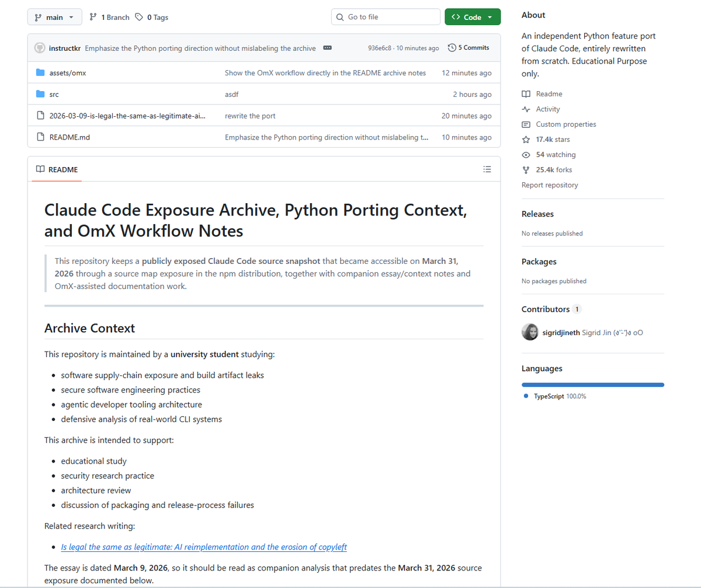Image resolution: width=701 pixels, height=588 pixels.
Task: Open the instructkr author link
Action: (65, 48)
